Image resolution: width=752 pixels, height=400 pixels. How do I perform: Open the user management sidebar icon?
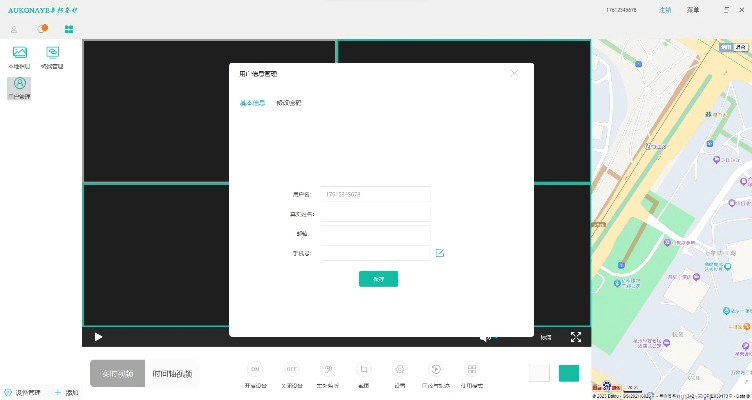[x=19, y=86]
